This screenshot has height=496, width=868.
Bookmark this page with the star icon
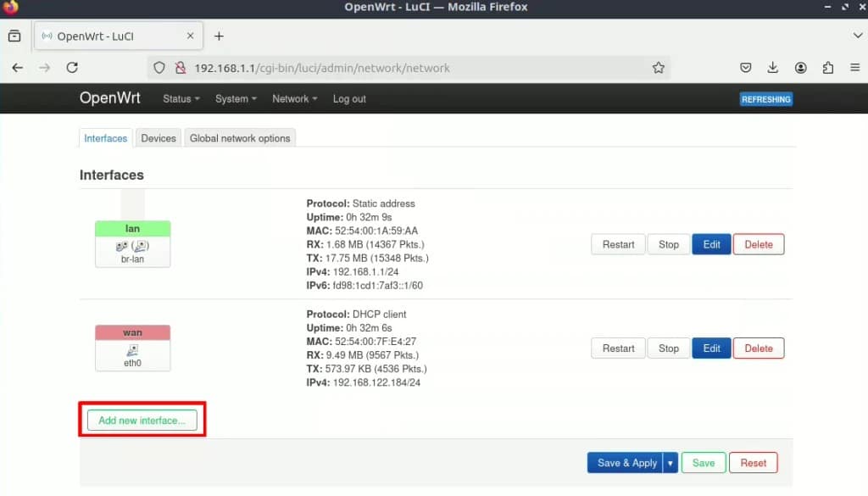coord(658,68)
